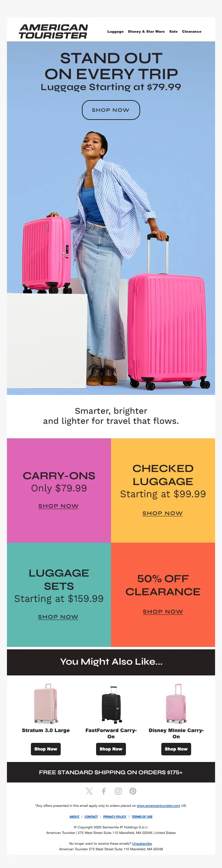
Task: Click Shop Now under Carry-Ons
Action: 59,506
